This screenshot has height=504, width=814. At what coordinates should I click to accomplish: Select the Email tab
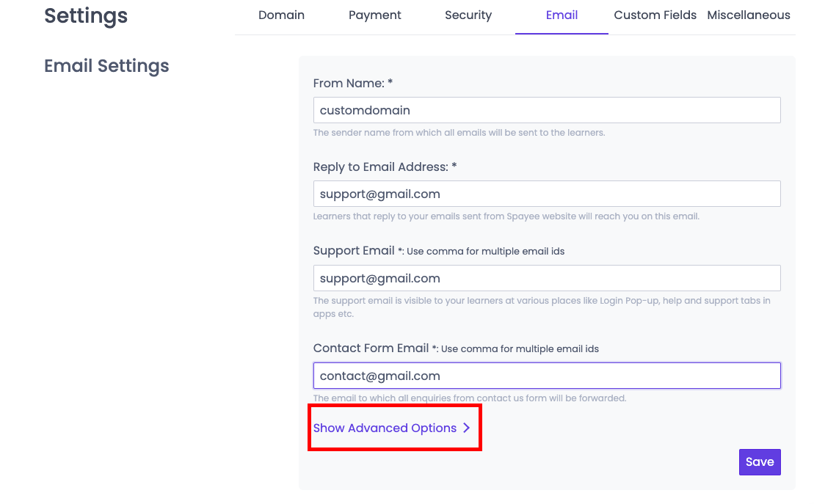pyautogui.click(x=562, y=15)
